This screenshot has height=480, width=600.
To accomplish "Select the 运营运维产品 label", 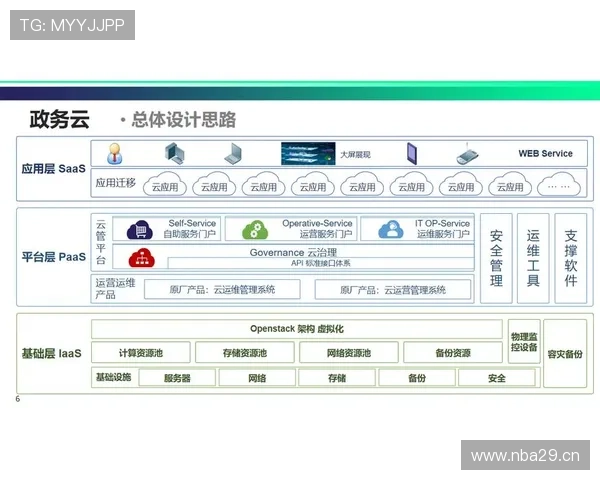I will (x=115, y=289).
